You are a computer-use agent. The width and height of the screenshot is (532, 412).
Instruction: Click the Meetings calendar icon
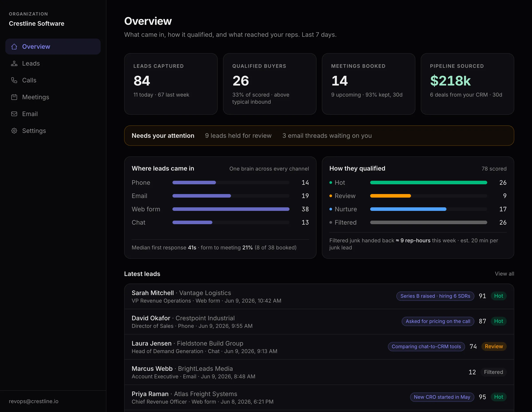14,97
